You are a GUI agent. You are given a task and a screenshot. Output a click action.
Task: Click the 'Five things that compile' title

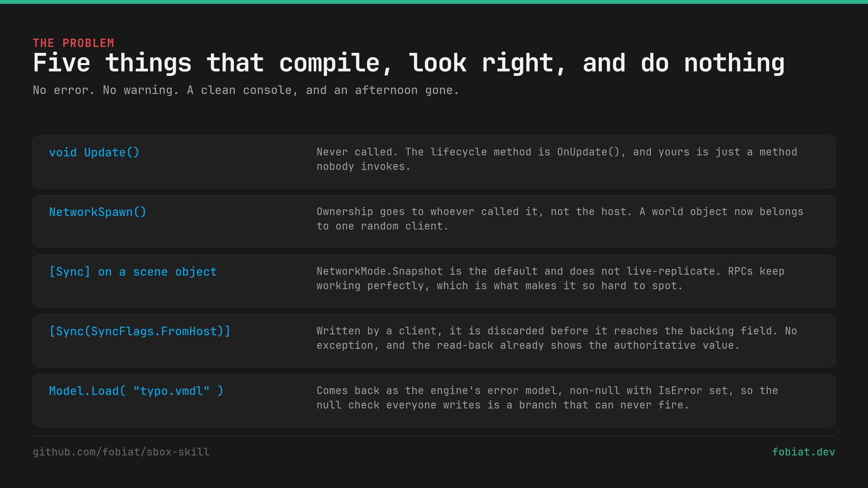click(x=409, y=63)
